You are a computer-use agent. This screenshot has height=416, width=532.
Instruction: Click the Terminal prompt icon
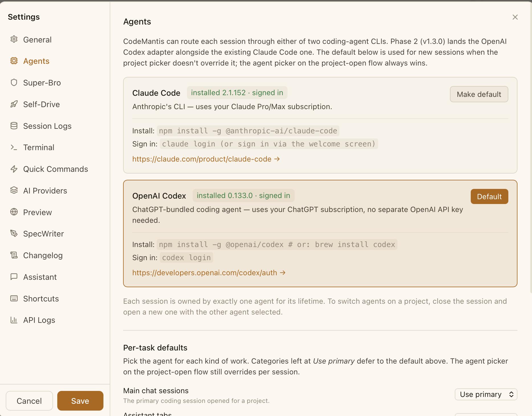[14, 147]
